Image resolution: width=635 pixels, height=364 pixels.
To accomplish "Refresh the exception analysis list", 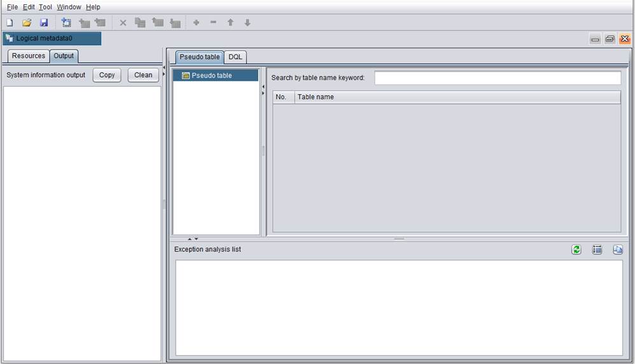I will 576,249.
